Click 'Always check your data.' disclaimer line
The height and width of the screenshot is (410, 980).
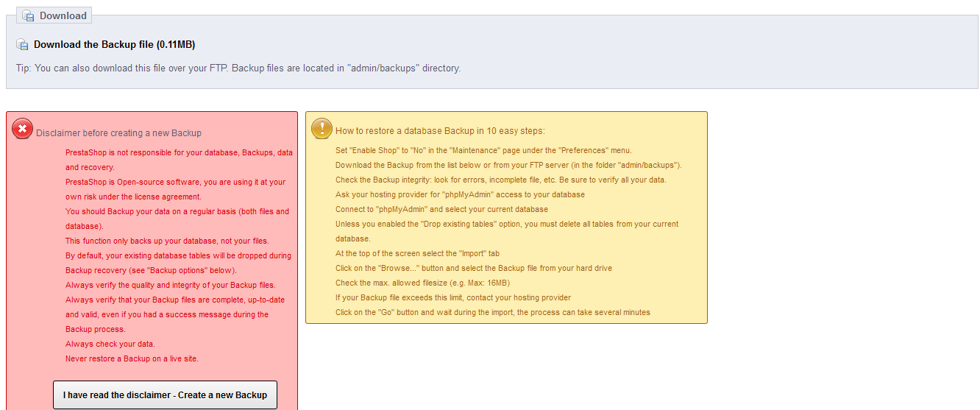point(110,344)
